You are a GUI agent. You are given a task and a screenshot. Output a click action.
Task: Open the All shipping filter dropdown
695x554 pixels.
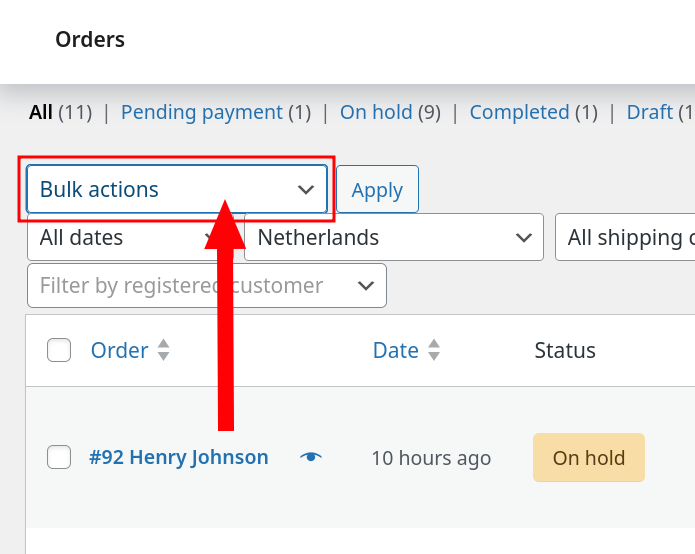pos(625,238)
